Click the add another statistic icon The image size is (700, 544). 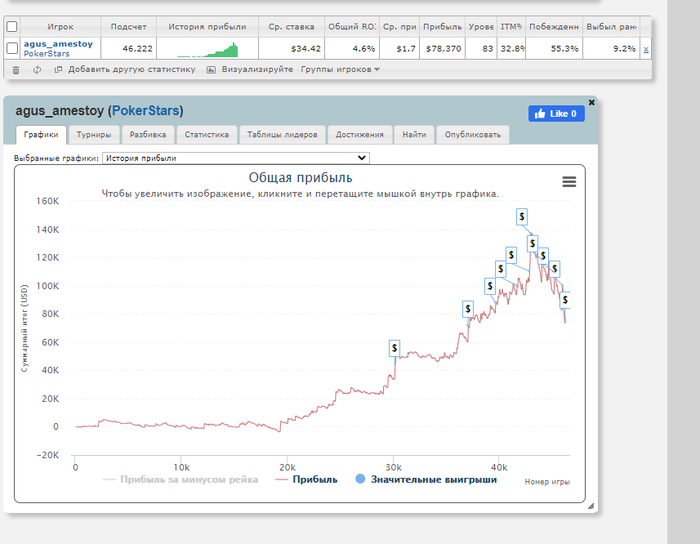pos(58,70)
